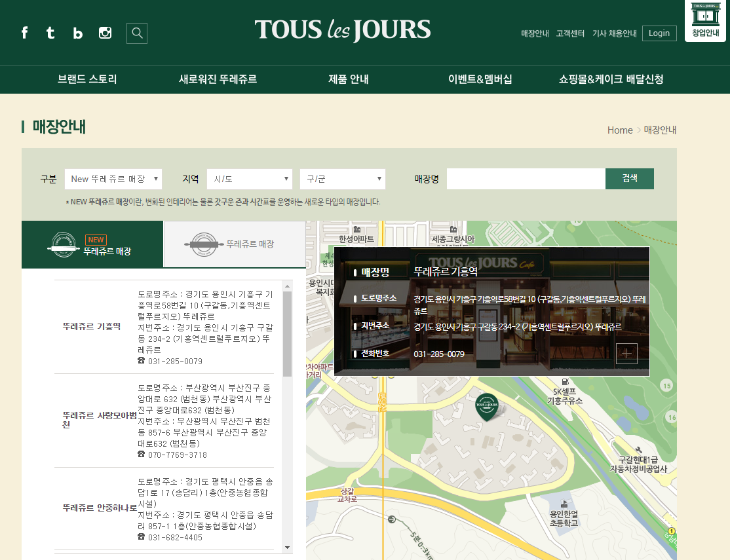Click the TOUS les JOURS logo
This screenshot has width=730, height=560.
pos(342,30)
